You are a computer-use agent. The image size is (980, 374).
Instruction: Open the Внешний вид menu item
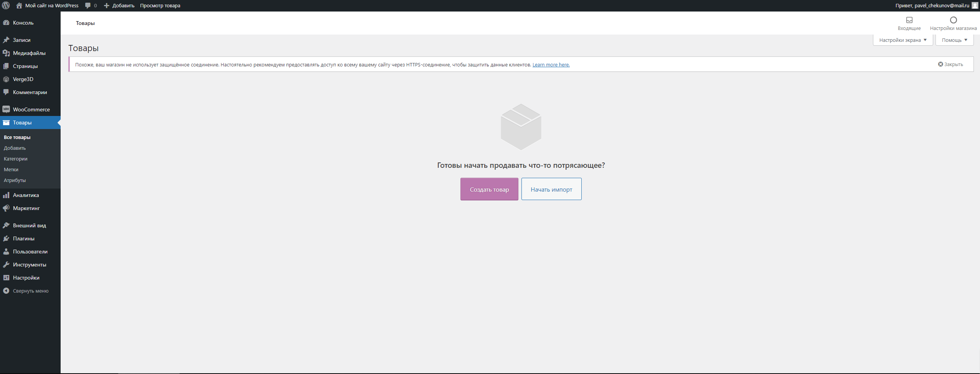[x=30, y=225]
